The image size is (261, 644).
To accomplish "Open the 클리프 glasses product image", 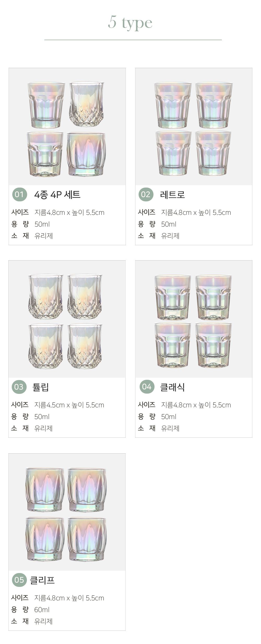I will pyautogui.click(x=67, y=512).
